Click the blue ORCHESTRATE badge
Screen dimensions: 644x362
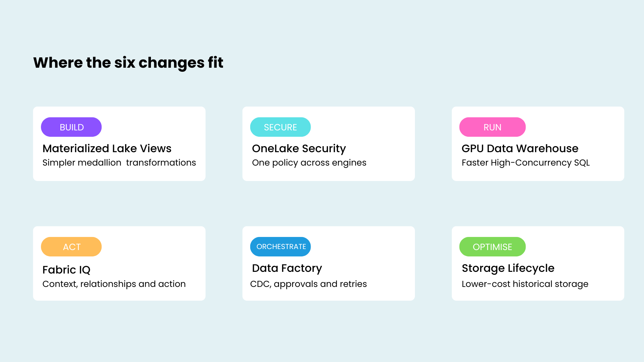click(x=280, y=247)
